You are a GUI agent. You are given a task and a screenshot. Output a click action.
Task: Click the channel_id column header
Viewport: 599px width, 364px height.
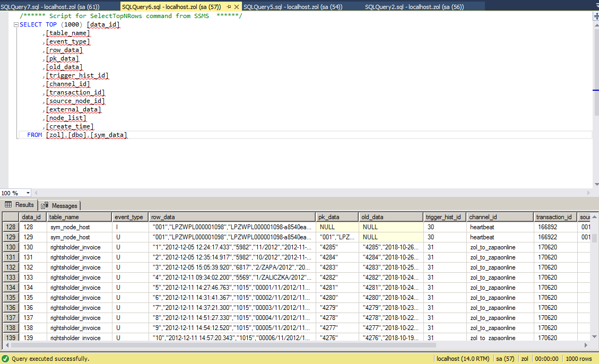tap(483, 217)
